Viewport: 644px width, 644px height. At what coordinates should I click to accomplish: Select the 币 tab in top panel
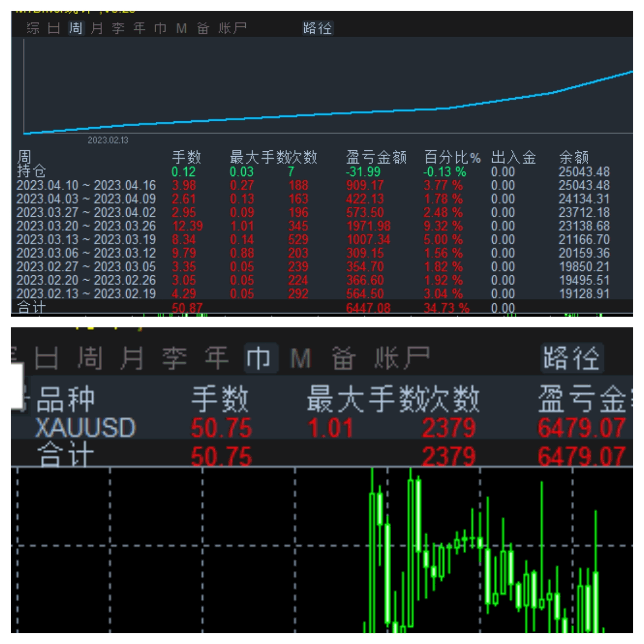point(160,28)
